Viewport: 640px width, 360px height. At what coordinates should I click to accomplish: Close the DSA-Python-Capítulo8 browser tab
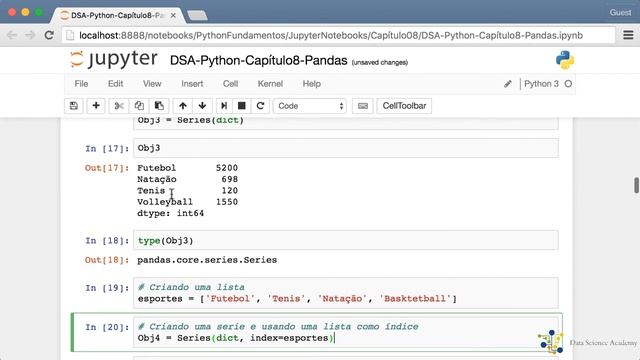click(x=173, y=15)
